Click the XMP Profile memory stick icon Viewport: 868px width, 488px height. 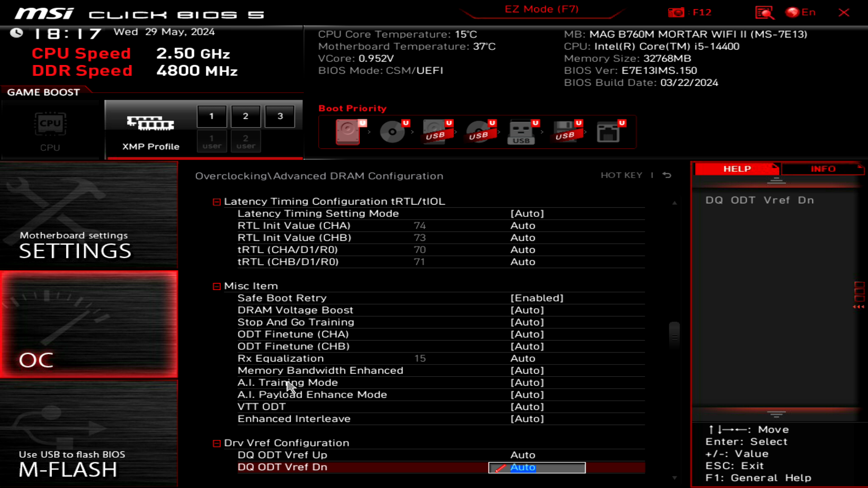(151, 123)
